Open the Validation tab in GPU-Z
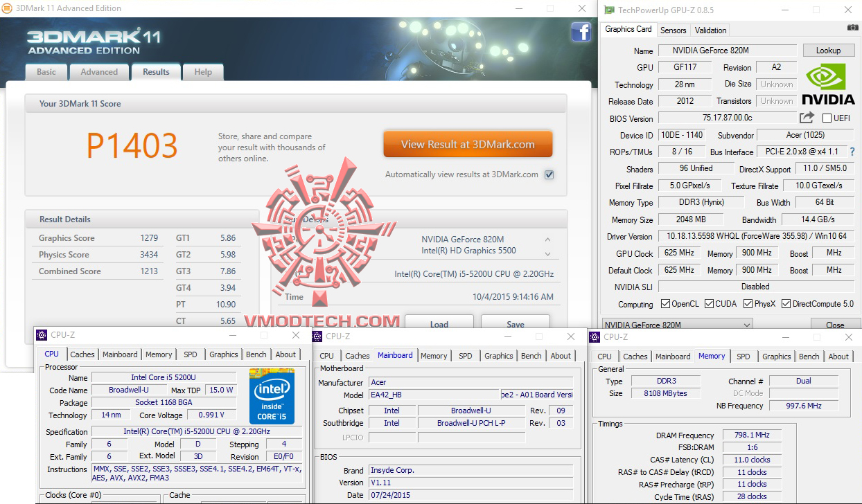Image resolution: width=862 pixels, height=504 pixels. pyautogui.click(x=711, y=30)
